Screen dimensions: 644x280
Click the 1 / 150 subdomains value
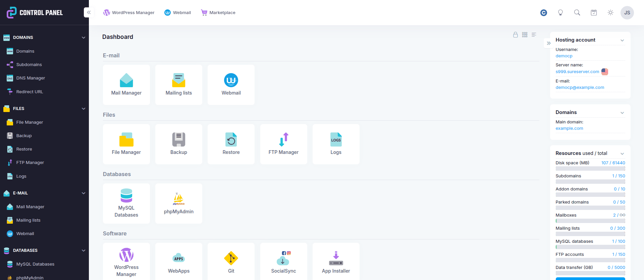click(x=619, y=176)
